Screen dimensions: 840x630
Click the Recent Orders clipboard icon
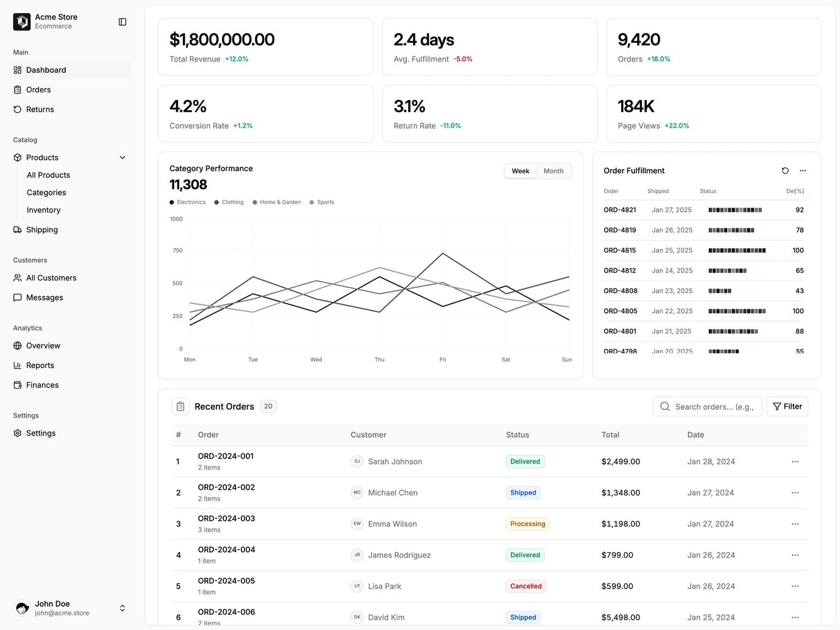(180, 407)
